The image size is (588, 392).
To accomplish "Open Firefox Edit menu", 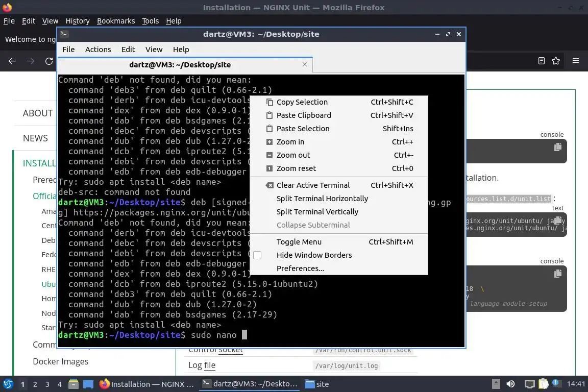I will [29, 21].
